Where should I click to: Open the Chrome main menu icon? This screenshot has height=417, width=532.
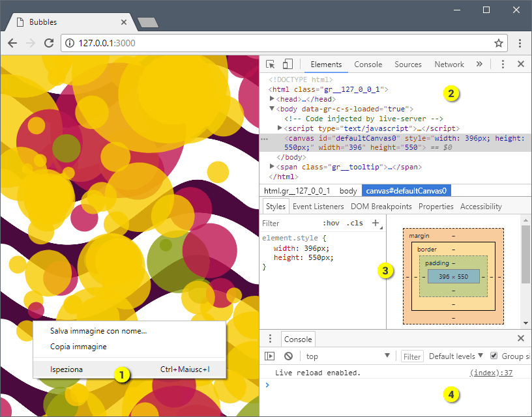(x=520, y=43)
